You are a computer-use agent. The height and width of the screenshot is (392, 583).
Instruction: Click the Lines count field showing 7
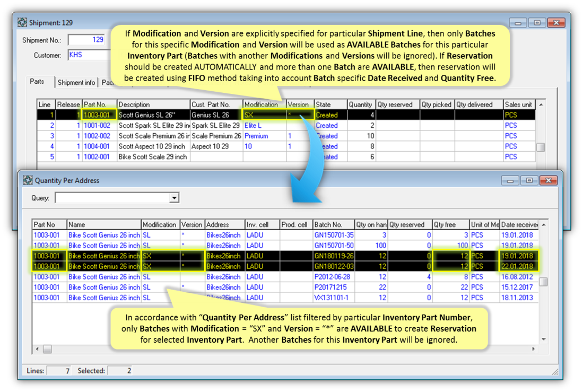click(x=59, y=370)
